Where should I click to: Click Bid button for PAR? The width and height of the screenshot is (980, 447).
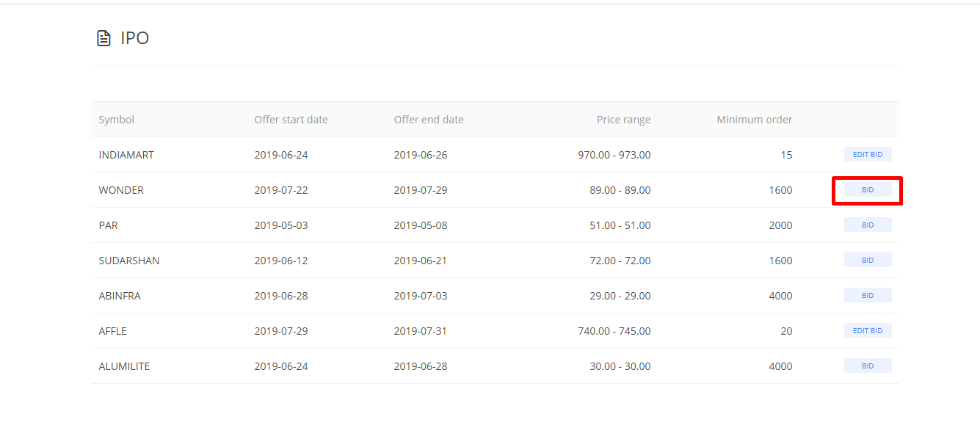(868, 225)
